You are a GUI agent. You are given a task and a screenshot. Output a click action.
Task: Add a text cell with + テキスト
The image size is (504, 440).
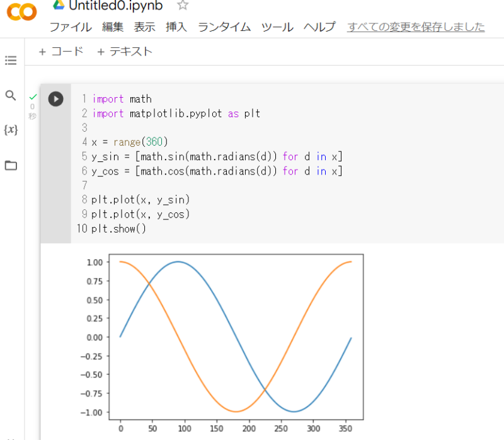125,52
